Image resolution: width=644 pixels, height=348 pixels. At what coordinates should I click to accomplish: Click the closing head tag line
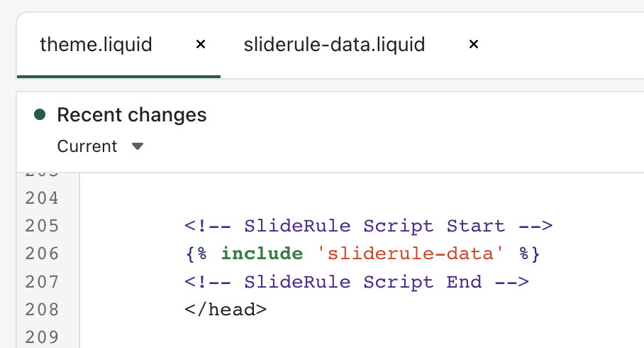[x=226, y=310]
